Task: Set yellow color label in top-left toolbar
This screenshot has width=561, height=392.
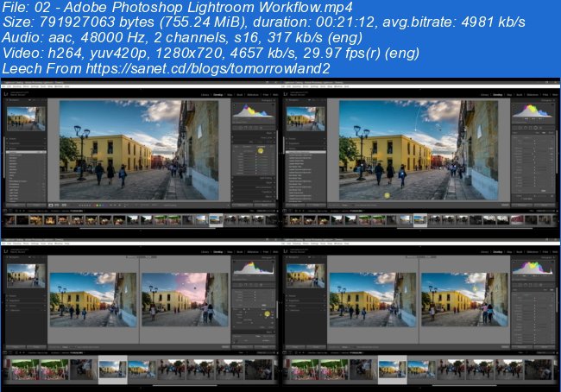Action: pyautogui.click(x=97, y=205)
